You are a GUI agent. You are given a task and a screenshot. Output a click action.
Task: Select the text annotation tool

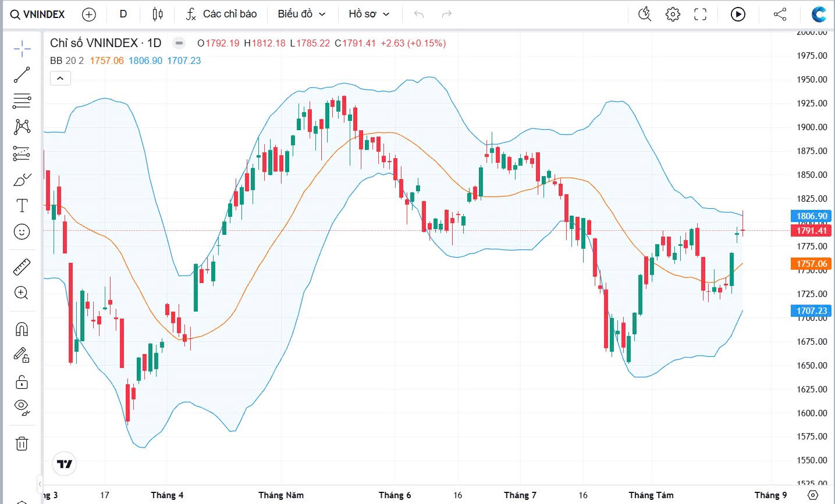[x=22, y=205]
